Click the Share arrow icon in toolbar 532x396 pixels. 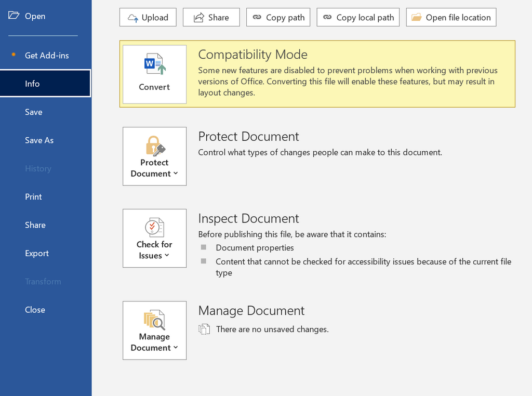tap(199, 17)
